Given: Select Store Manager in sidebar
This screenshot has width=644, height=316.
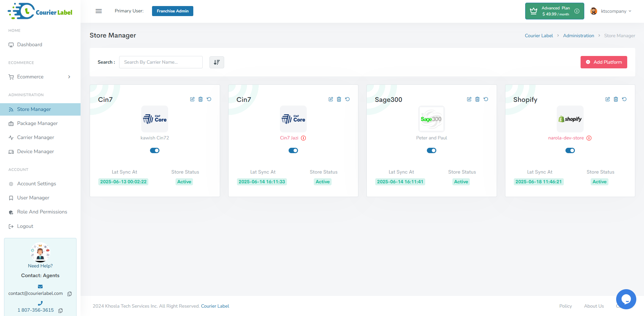Looking at the screenshot, I should tap(40, 109).
